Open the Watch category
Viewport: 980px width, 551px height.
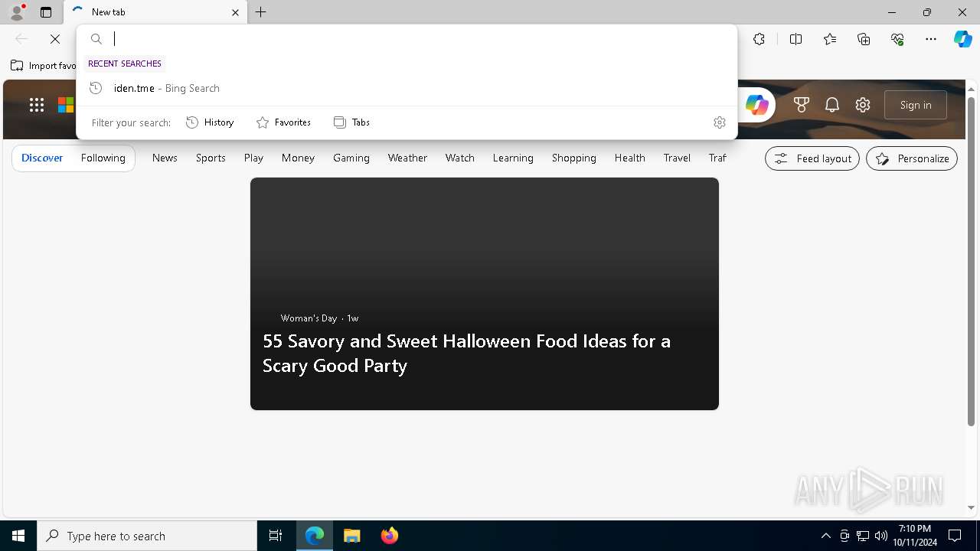(x=460, y=158)
